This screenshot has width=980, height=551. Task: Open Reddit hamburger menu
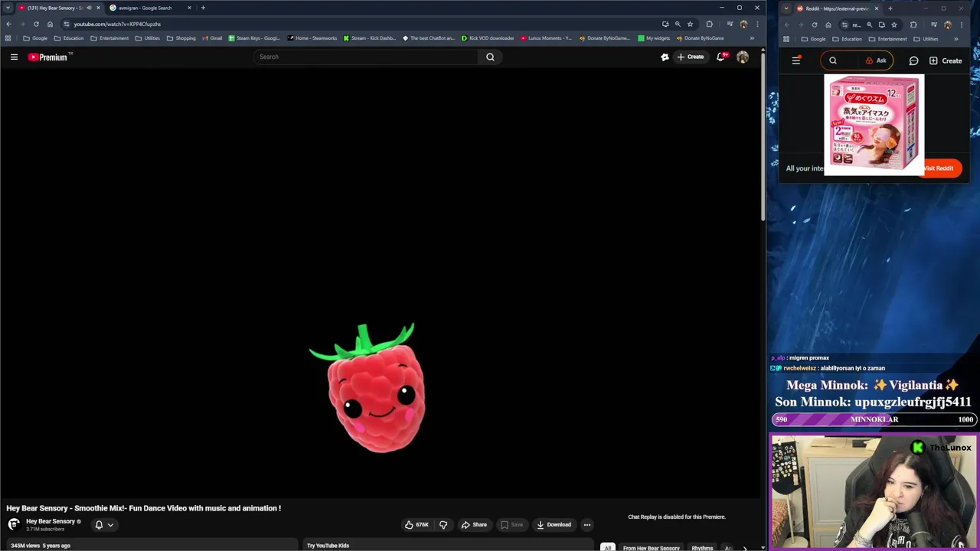click(795, 60)
